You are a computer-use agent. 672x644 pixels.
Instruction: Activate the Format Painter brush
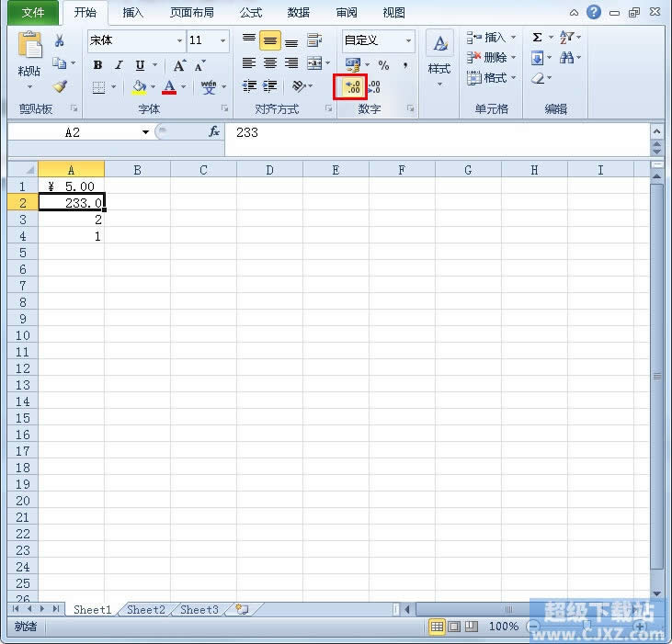60,86
